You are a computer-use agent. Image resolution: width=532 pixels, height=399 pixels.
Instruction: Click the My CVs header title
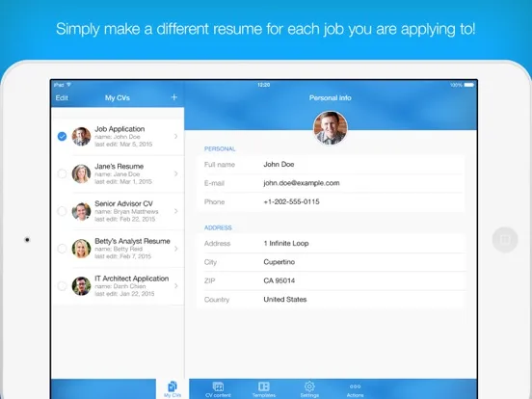118,97
